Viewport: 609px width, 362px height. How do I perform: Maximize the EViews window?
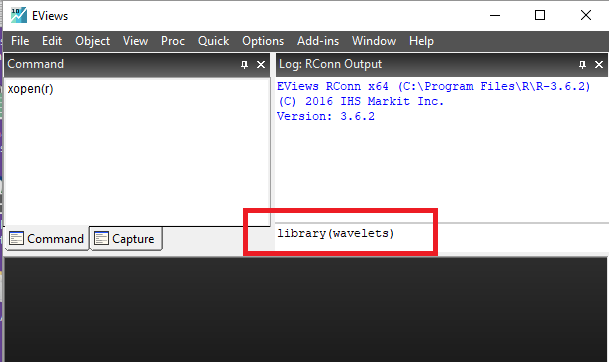click(x=540, y=16)
